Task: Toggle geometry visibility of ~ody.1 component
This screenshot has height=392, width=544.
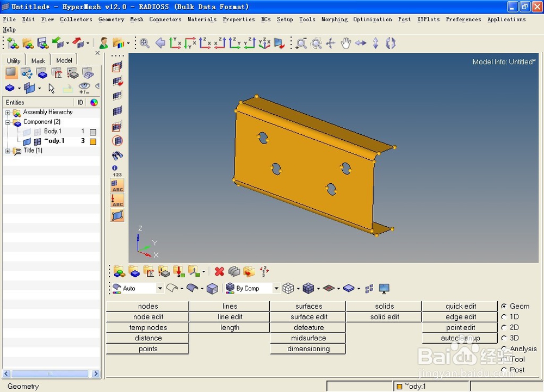Action: [27, 141]
